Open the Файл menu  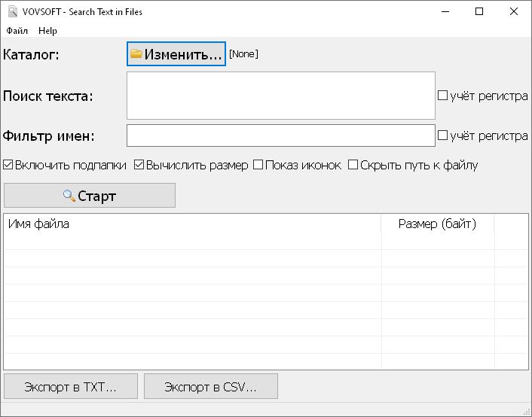click(17, 31)
